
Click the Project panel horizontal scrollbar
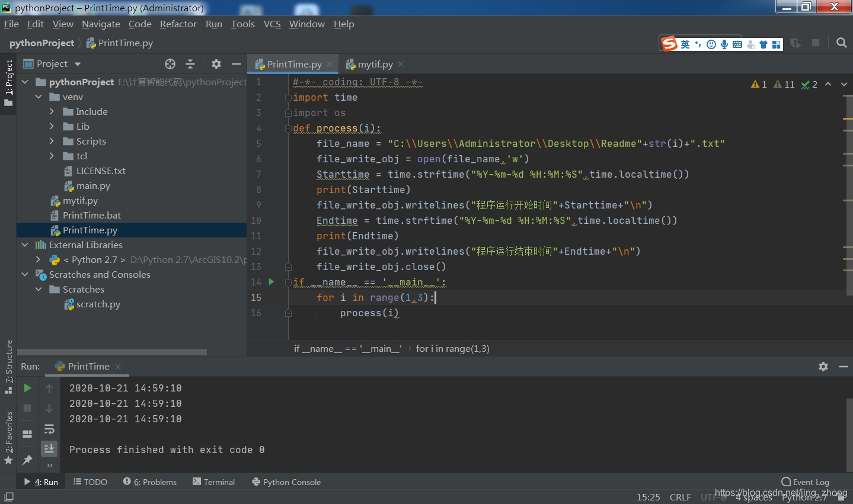[x=112, y=352]
